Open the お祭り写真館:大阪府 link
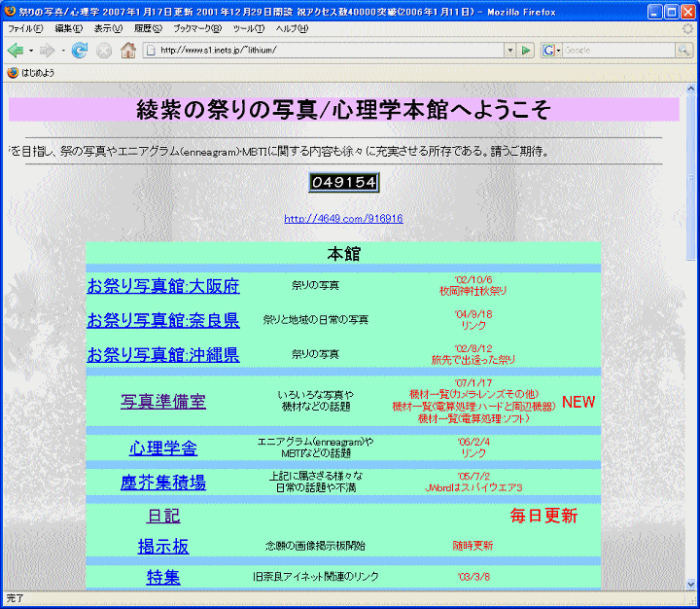Screen dimensions: 700x609 (162, 286)
